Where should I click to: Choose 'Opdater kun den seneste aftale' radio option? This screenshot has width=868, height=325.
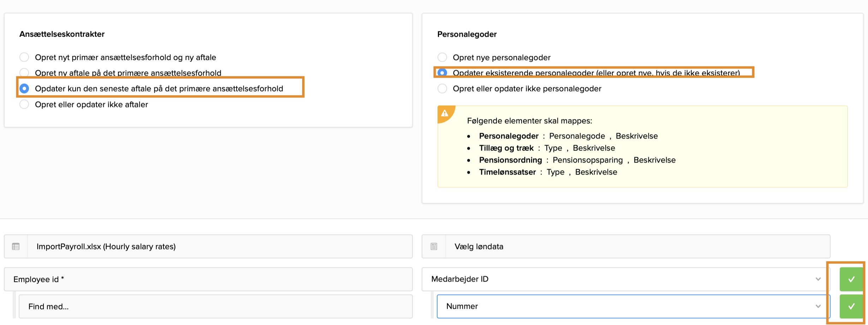(x=24, y=88)
